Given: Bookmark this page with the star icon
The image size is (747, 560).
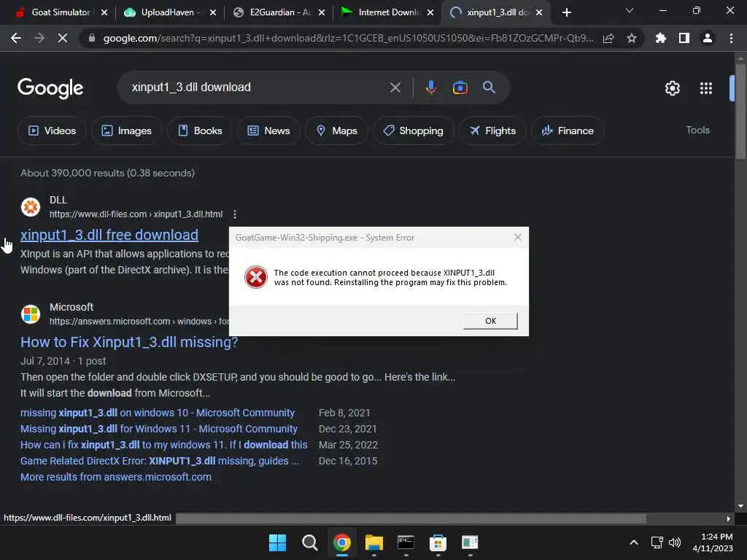Looking at the screenshot, I should click(x=632, y=38).
